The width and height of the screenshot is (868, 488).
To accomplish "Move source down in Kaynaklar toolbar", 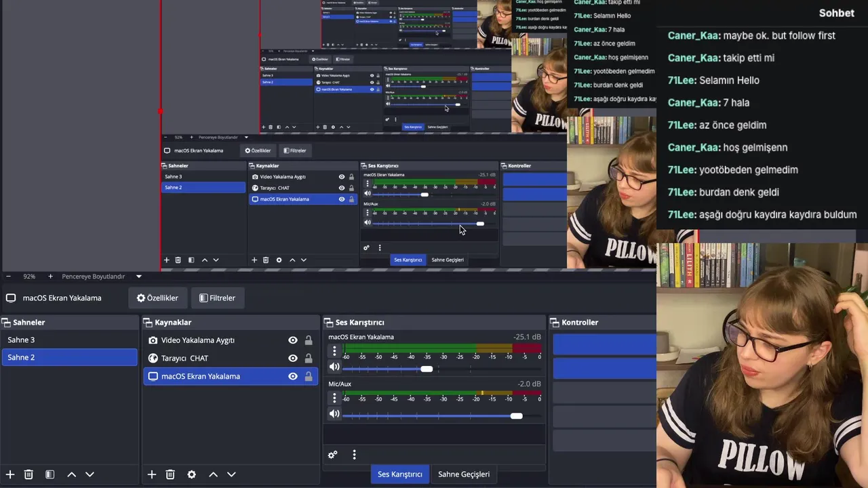I will [231, 474].
